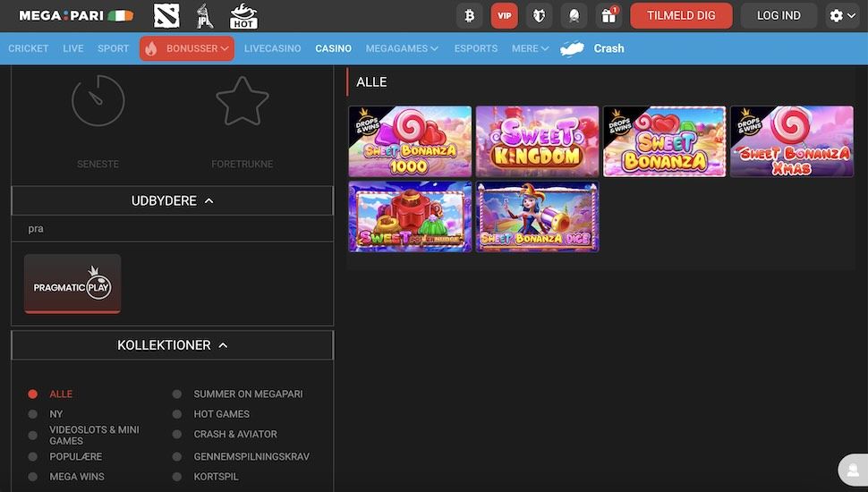
Task: Open the gift box promotions icon
Action: pyautogui.click(x=608, y=15)
